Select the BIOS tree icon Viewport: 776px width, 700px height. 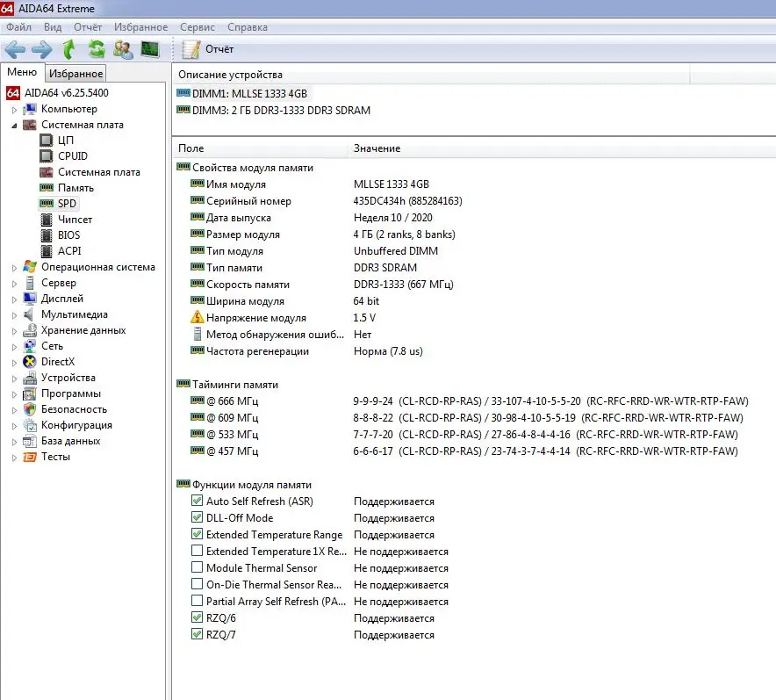[x=46, y=235]
